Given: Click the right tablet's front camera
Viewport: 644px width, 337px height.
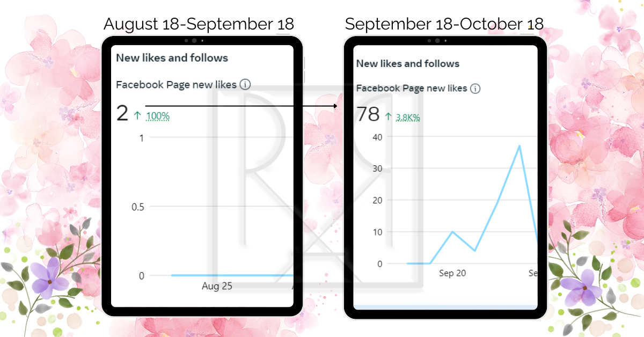Looking at the screenshot, I should pyautogui.click(x=436, y=41).
